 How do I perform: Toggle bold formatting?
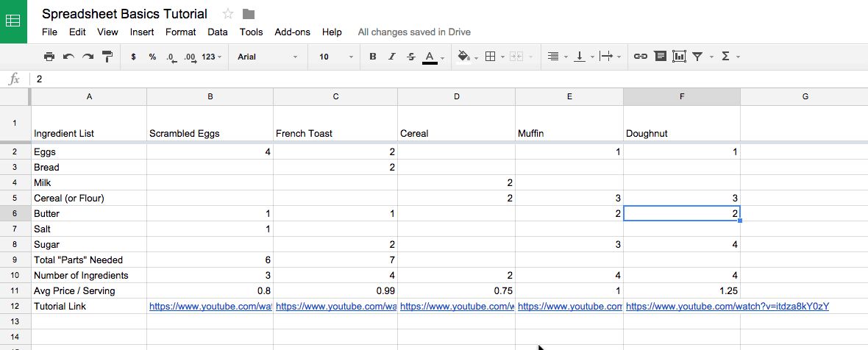(373, 57)
